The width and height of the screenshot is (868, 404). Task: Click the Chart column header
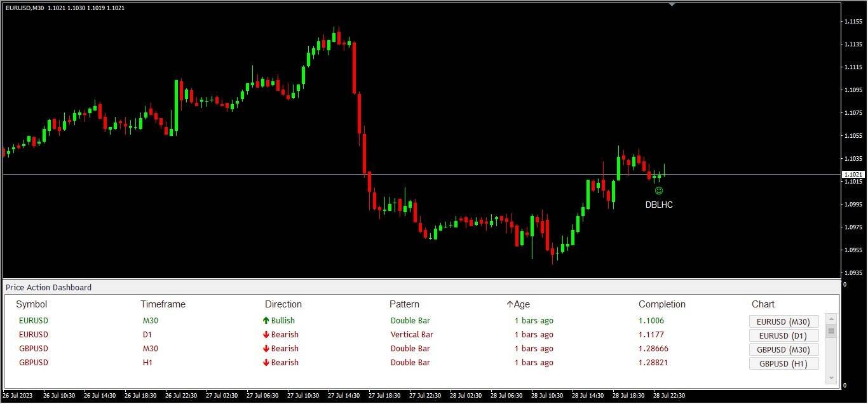pos(763,304)
